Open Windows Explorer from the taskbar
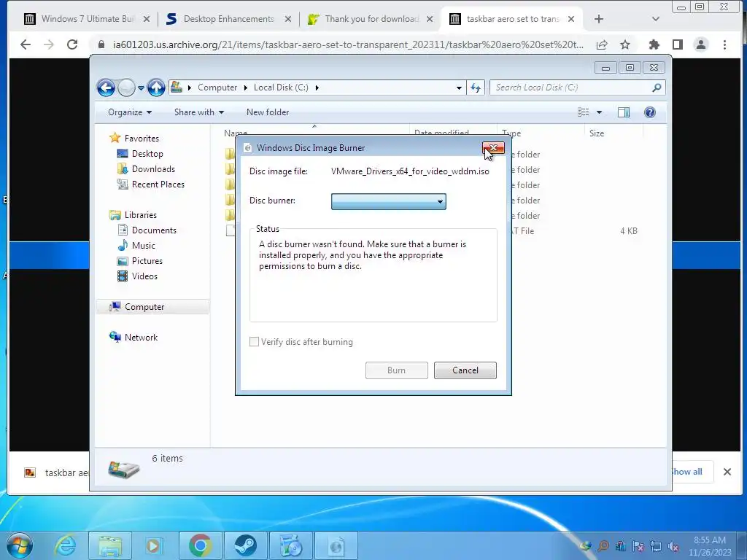The image size is (747, 560). click(110, 545)
